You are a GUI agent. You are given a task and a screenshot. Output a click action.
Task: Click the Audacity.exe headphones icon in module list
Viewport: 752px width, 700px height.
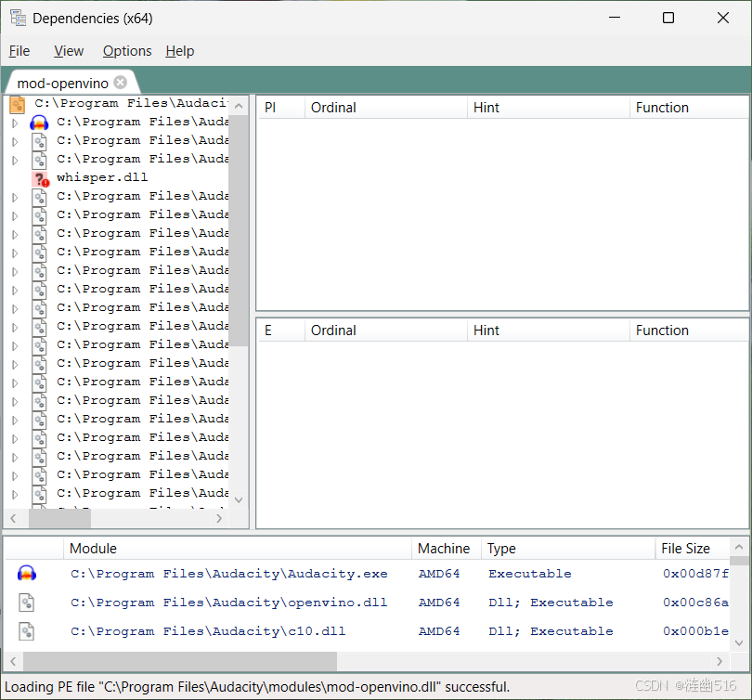pyautogui.click(x=27, y=574)
